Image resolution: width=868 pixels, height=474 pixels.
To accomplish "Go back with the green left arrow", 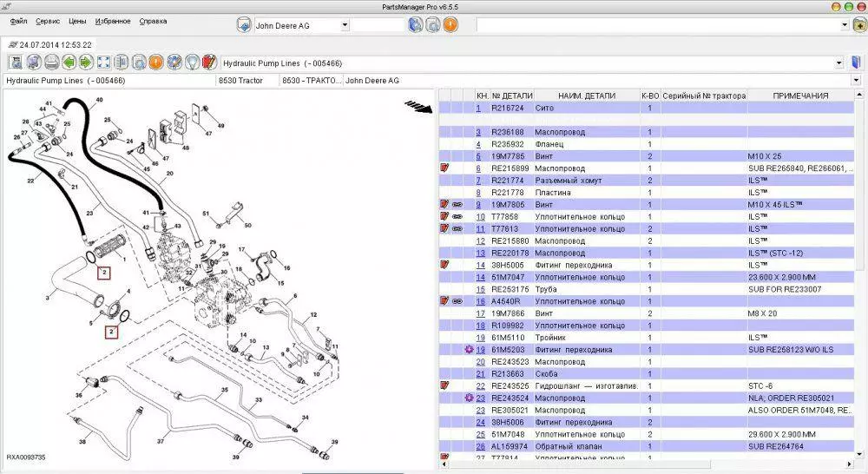I will pos(69,63).
